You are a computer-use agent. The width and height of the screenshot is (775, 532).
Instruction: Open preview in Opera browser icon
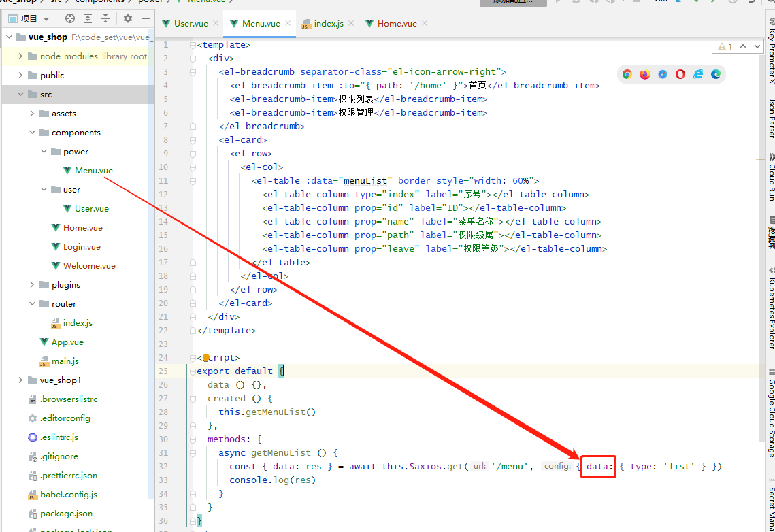680,74
